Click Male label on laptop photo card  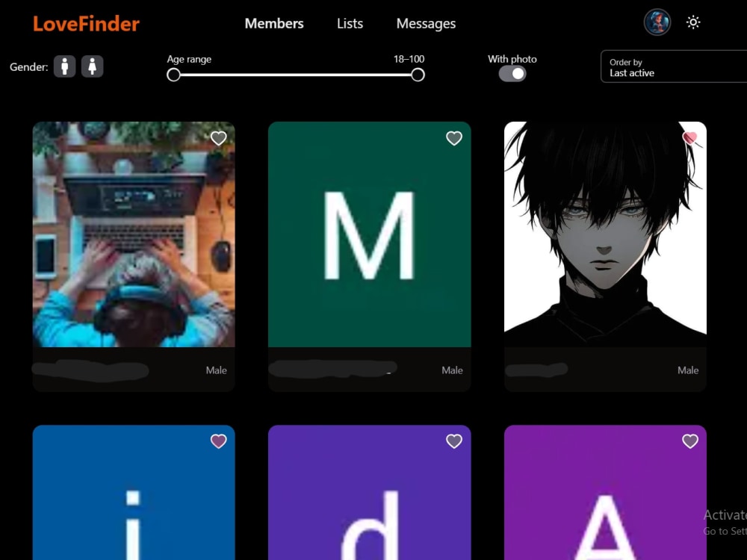tap(217, 370)
